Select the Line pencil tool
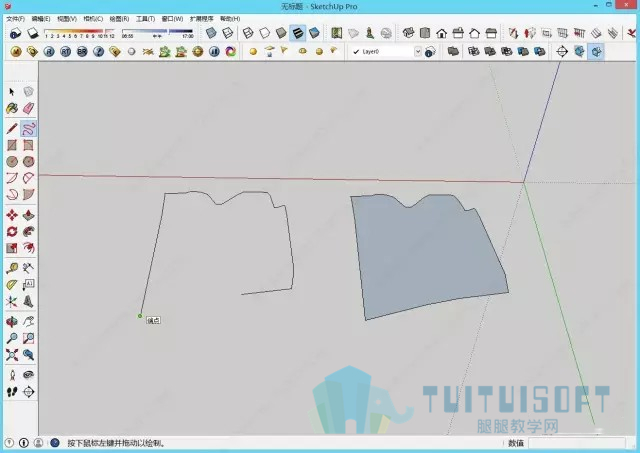Viewport: 640px width, 453px height. 12,129
